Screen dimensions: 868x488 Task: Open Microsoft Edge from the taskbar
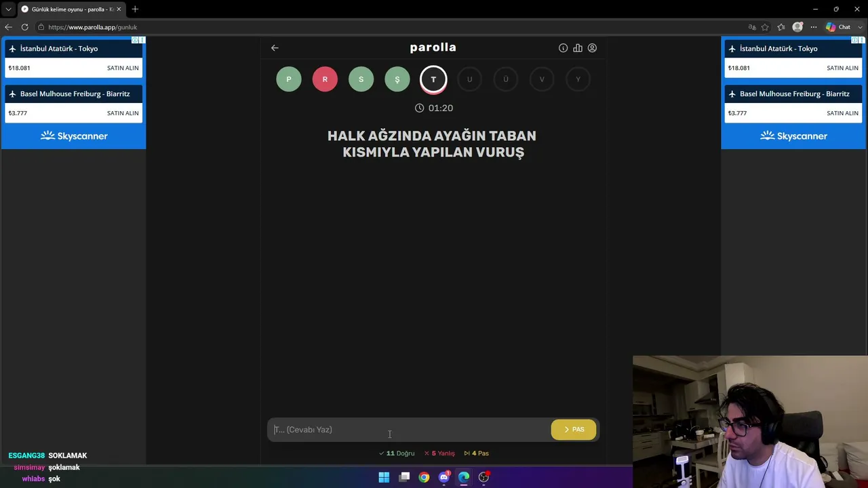pyautogui.click(x=464, y=477)
